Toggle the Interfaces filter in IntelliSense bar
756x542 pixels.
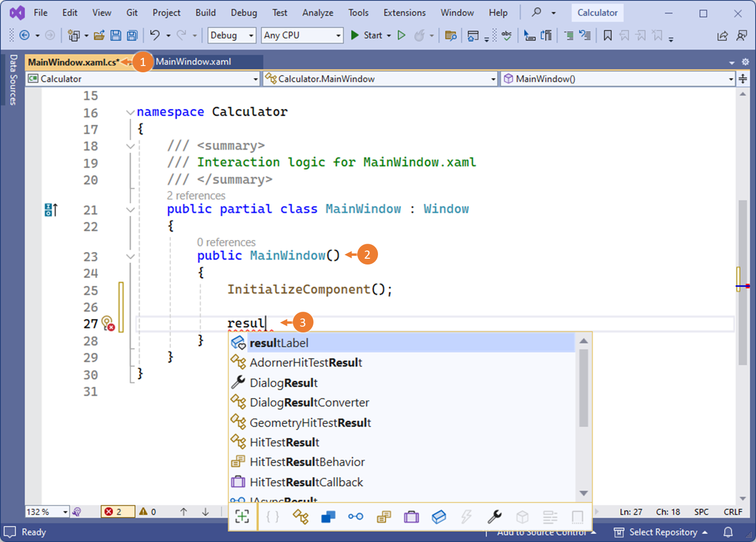[x=355, y=516]
